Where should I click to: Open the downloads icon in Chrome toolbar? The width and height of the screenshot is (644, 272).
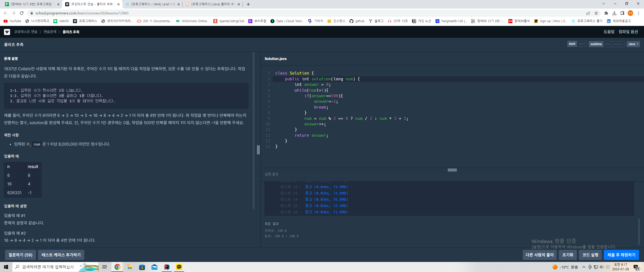614,13
